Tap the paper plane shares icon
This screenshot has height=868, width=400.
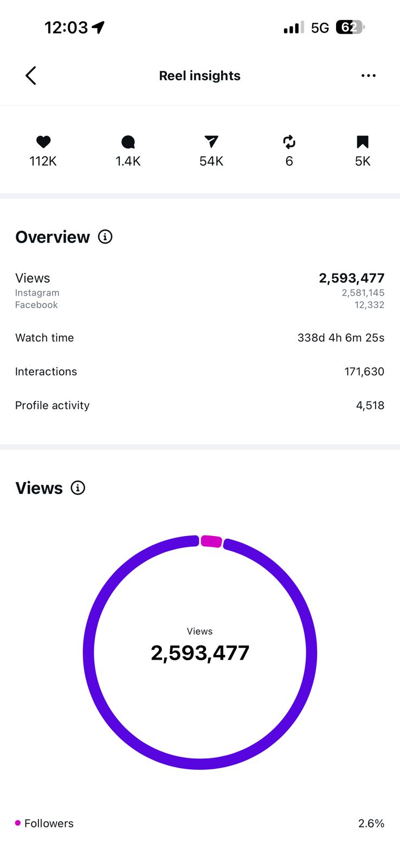coord(211,142)
